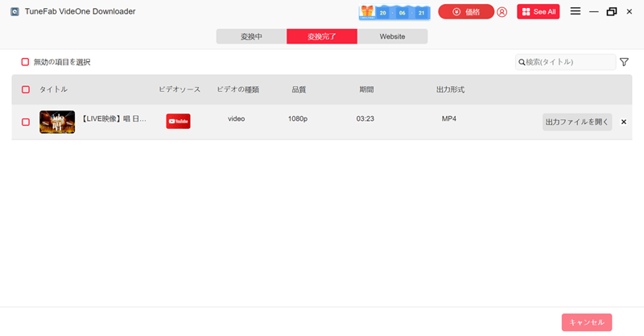This screenshot has height=336, width=644.
Task: Click the 出力形式 column header
Action: 450,89
